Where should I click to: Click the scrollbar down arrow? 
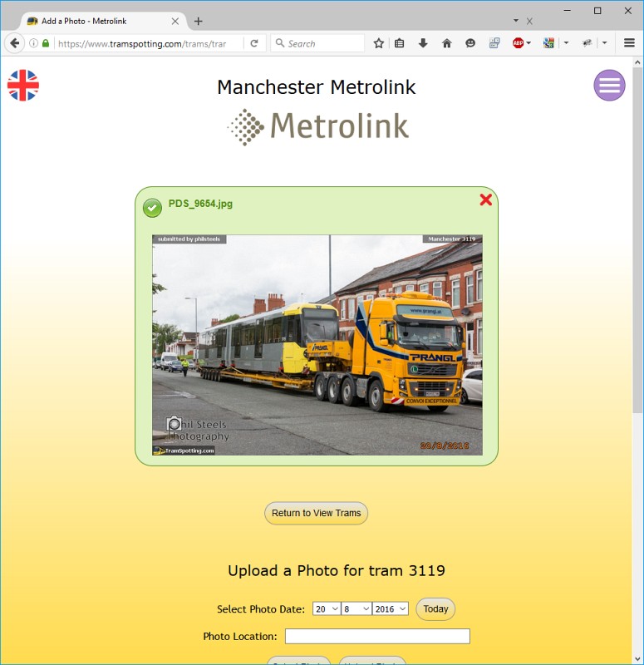coord(637,658)
